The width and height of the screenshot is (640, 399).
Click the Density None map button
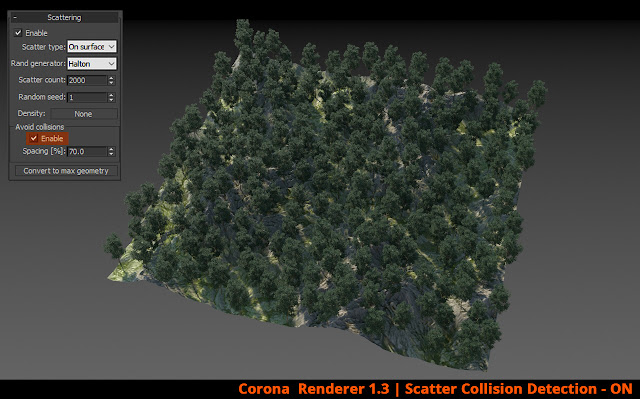(x=84, y=114)
